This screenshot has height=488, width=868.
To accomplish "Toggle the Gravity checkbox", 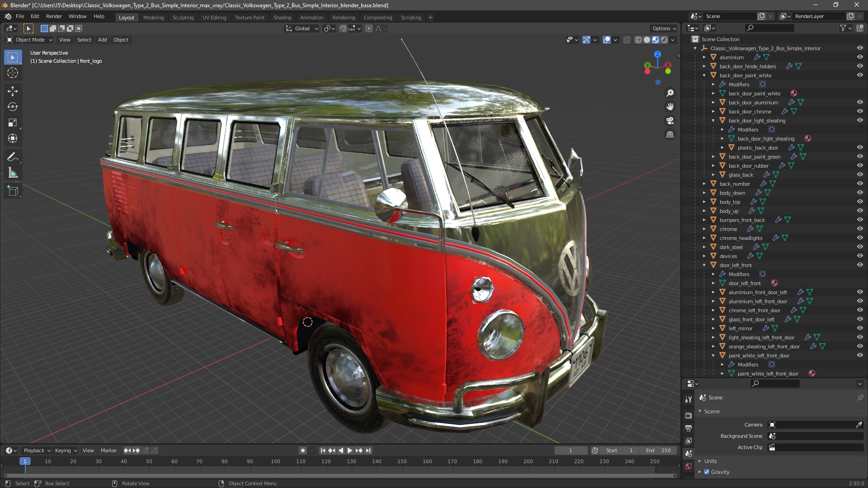I will click(707, 472).
